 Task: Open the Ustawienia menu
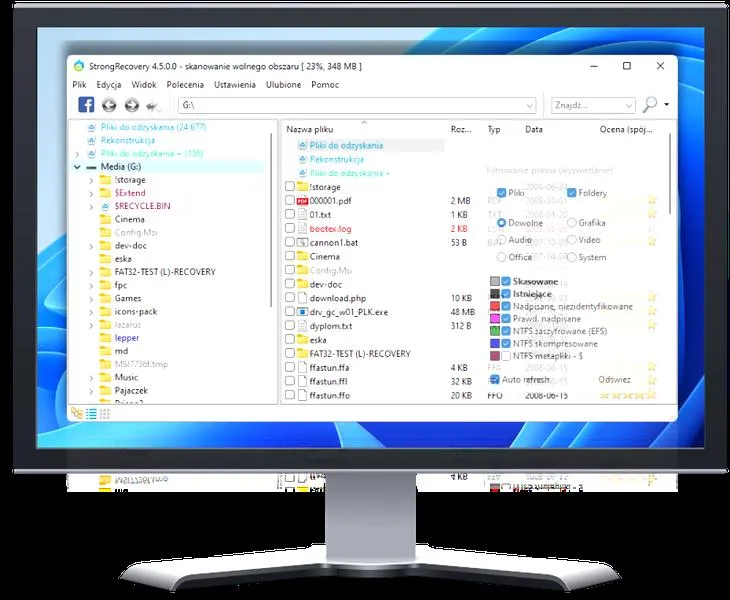[x=235, y=85]
